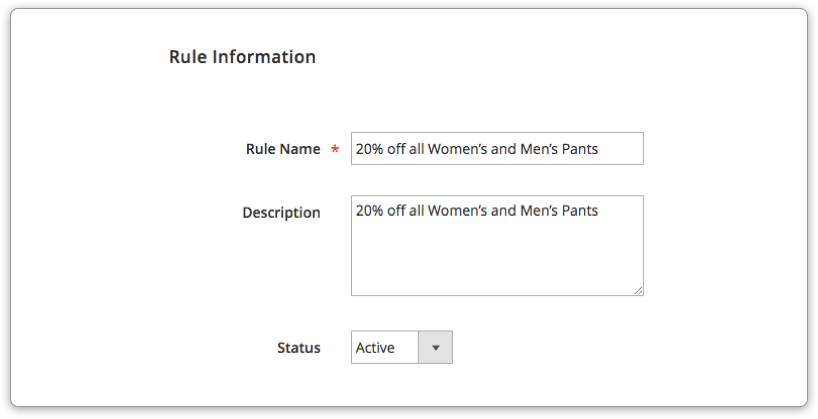Place cursor on "Pants" in Description text

580,211
